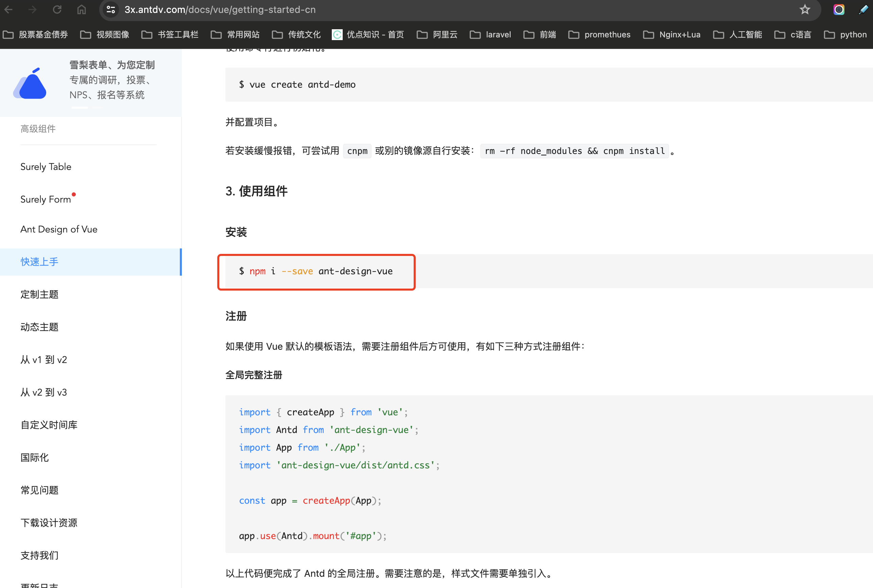Click the 安装 subheading
Image resolution: width=873 pixels, height=588 pixels.
pyautogui.click(x=236, y=232)
